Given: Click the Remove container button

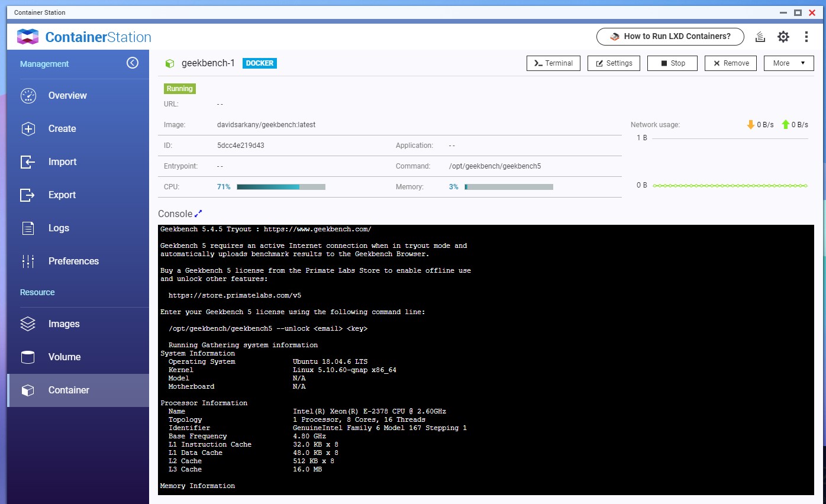Looking at the screenshot, I should tap(731, 63).
